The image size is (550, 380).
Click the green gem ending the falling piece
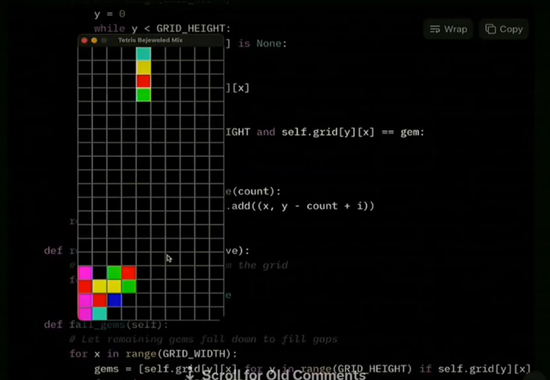pyautogui.click(x=143, y=95)
